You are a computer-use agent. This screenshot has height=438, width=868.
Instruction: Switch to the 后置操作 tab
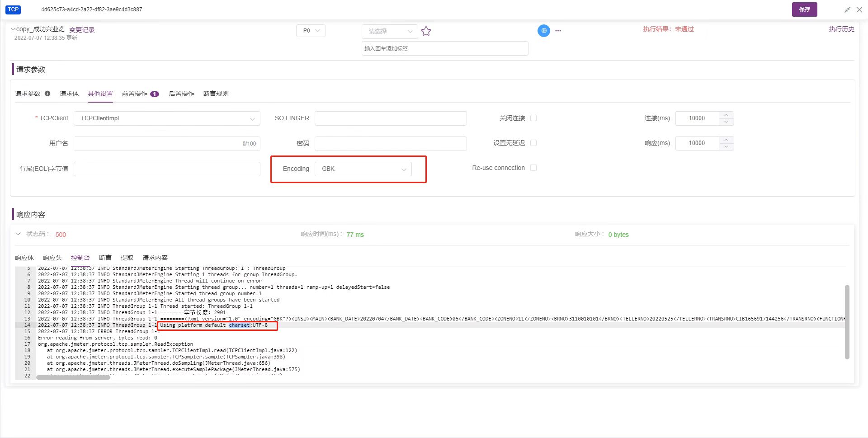tap(181, 94)
